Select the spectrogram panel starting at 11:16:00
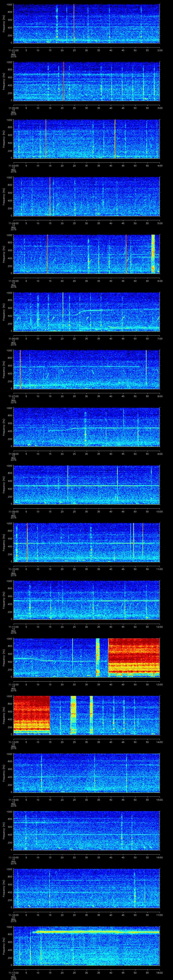 86,888
